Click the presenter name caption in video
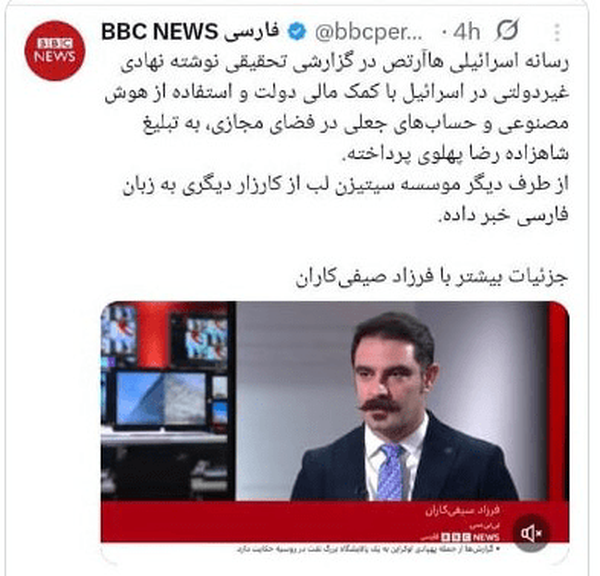 (462, 511)
